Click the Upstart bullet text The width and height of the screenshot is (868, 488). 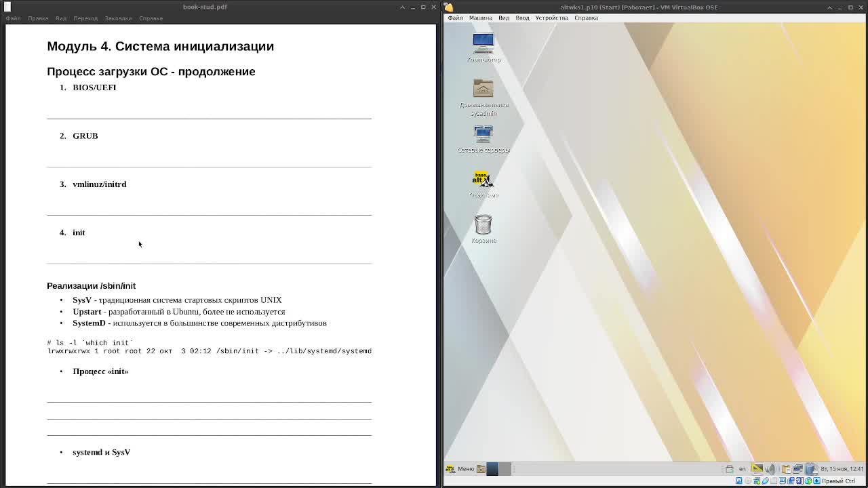click(179, 312)
